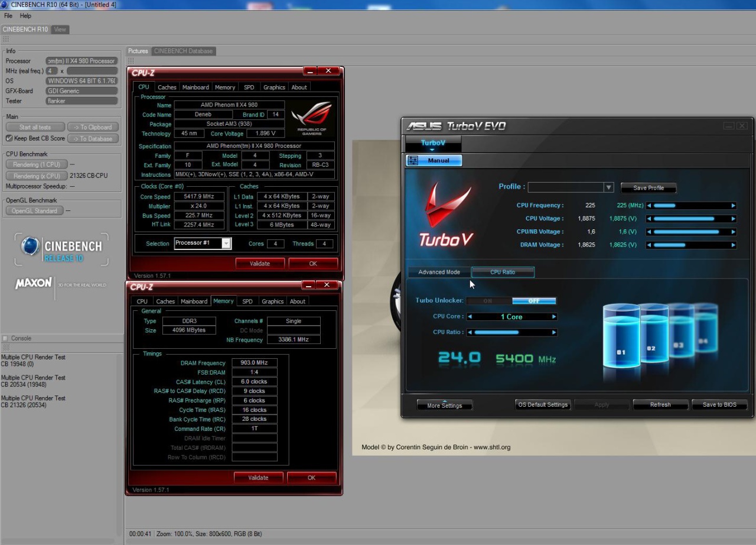Open the CINEBENCH Database tab
Image resolution: width=756 pixels, height=545 pixels.
183,51
